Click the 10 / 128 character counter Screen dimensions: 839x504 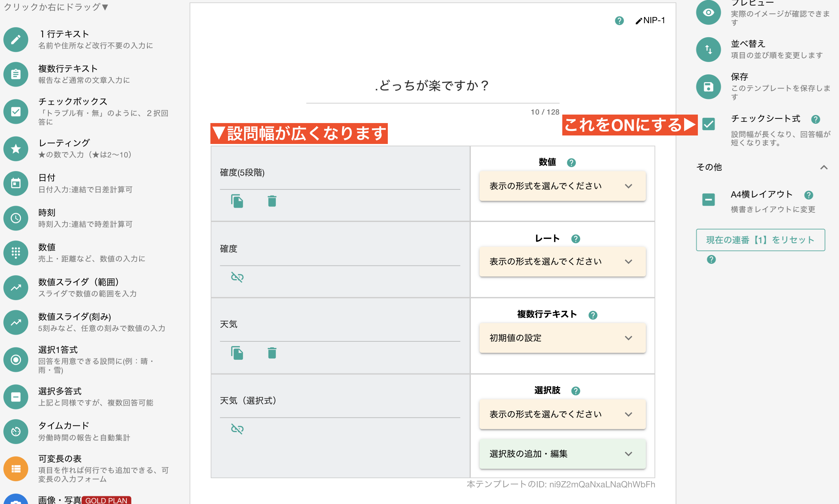545,112
